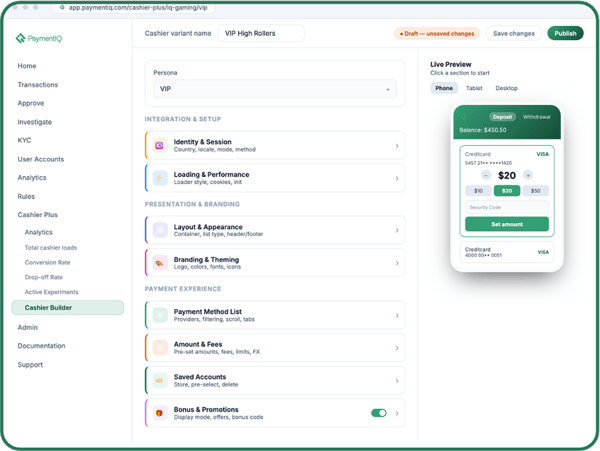Toggle the Bonus & Promotions switch
Screen dimensions: 600x451
(379, 413)
